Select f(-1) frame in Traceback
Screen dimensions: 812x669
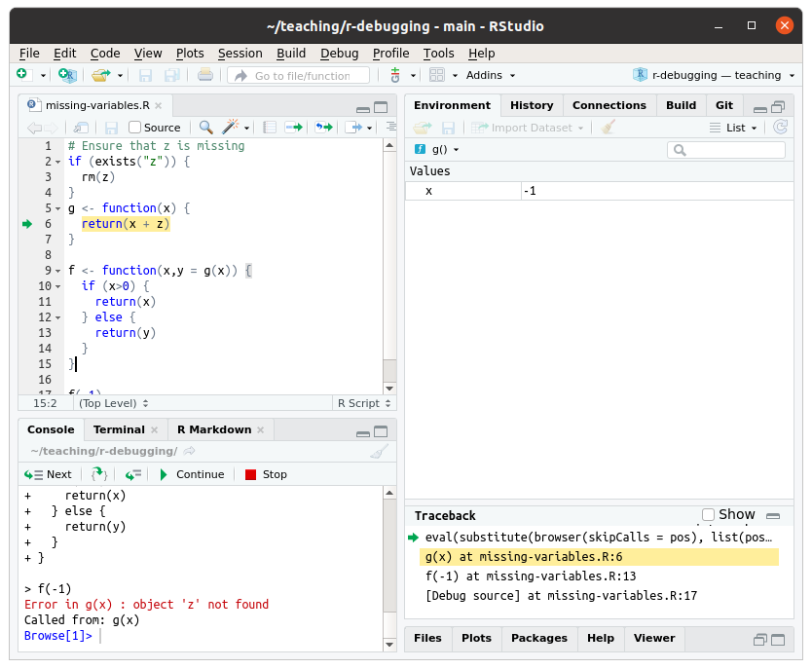click(x=598, y=576)
